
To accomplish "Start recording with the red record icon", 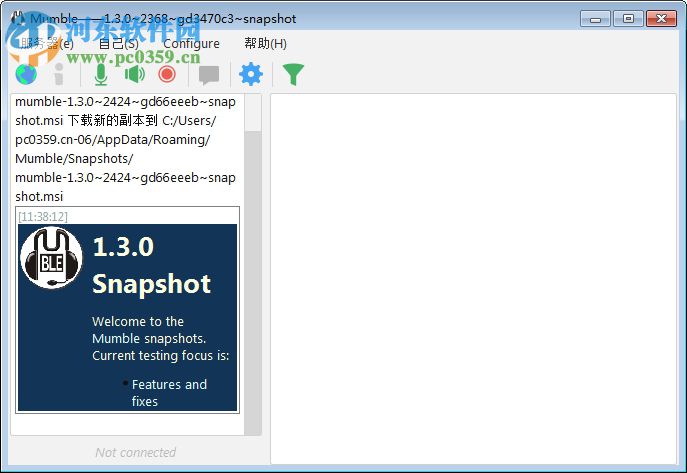I will pos(167,74).
